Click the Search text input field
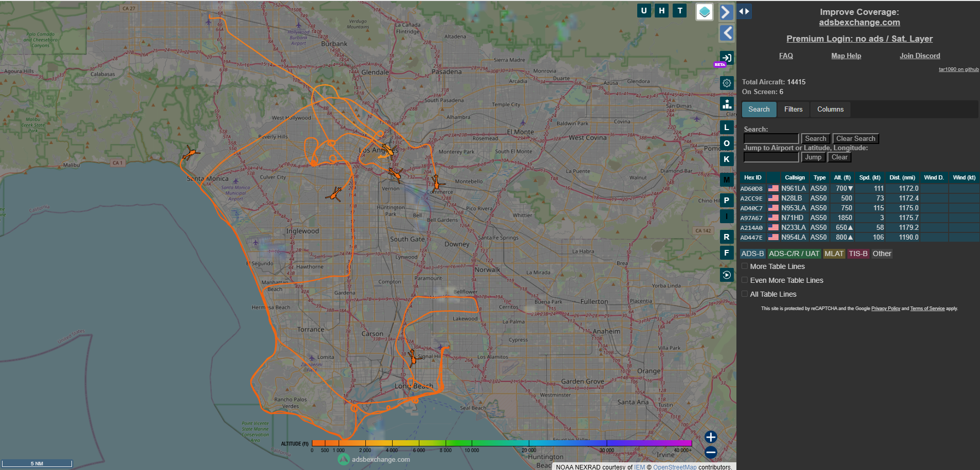The height and width of the screenshot is (470, 980). tap(771, 139)
